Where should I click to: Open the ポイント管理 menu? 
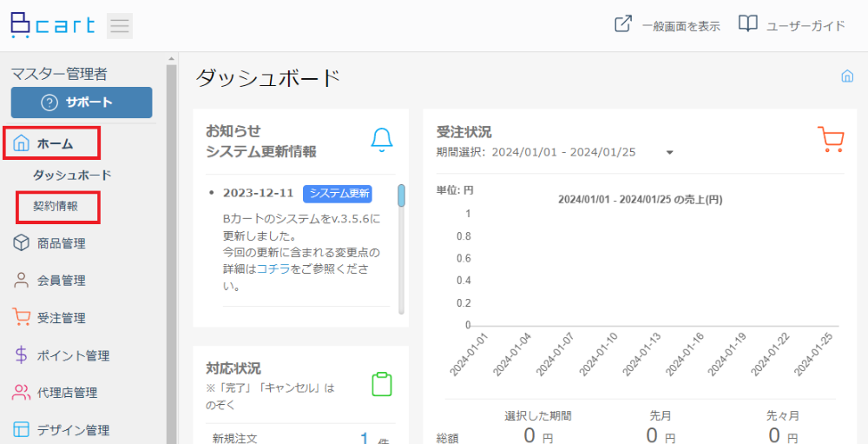click(73, 356)
